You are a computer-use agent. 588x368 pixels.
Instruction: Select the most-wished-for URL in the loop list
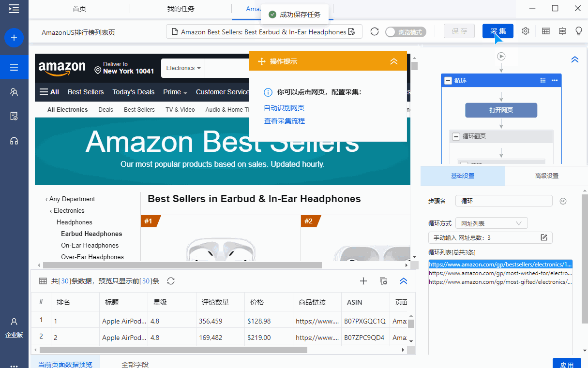[500, 273]
